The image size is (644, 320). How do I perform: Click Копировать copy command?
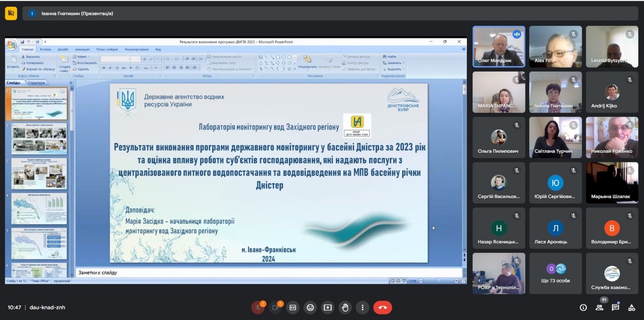coord(33,63)
